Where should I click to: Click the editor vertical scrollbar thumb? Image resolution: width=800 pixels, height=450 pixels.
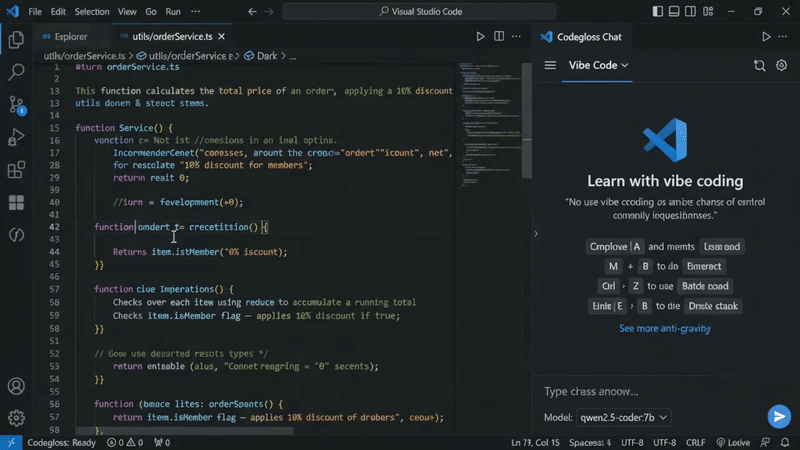click(x=527, y=121)
